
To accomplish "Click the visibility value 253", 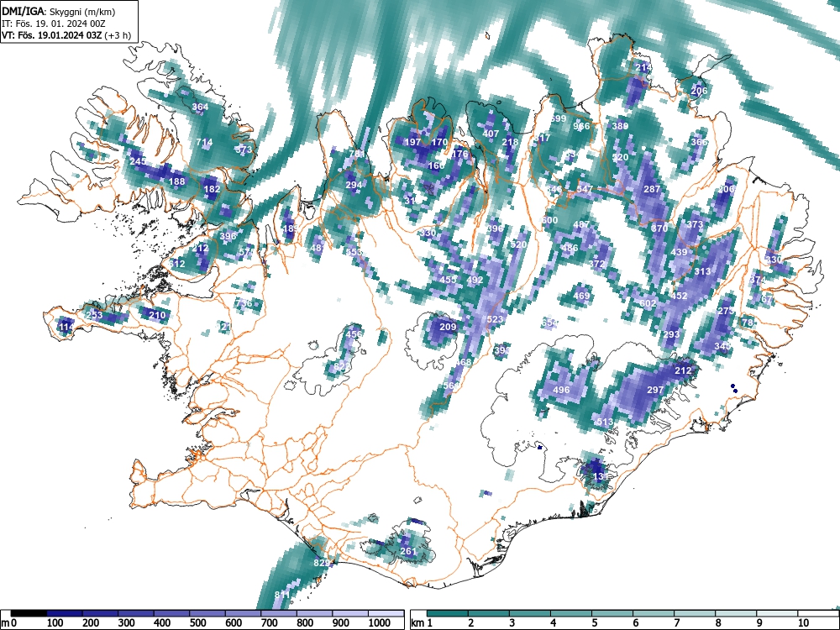I will click(x=94, y=314).
